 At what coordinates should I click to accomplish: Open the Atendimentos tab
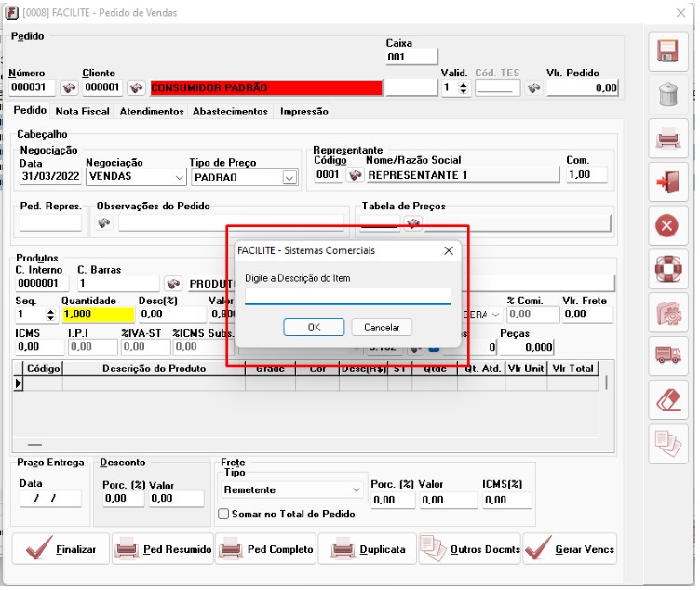click(152, 112)
